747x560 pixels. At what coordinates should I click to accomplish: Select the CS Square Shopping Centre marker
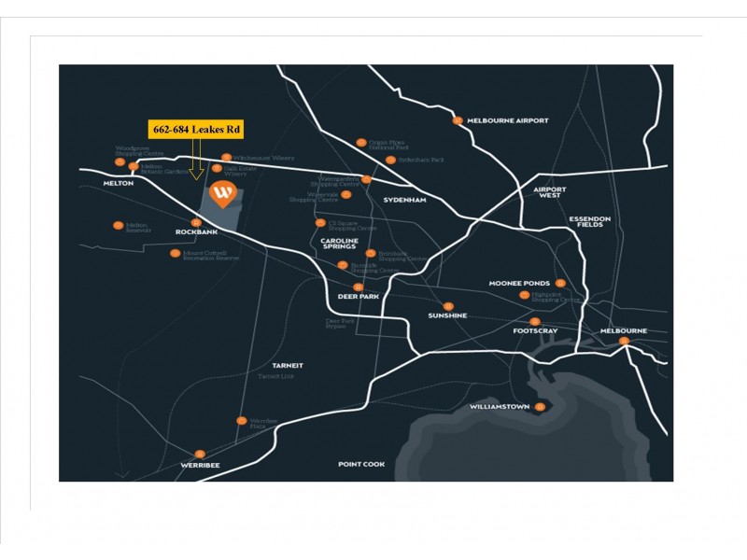[x=320, y=223]
